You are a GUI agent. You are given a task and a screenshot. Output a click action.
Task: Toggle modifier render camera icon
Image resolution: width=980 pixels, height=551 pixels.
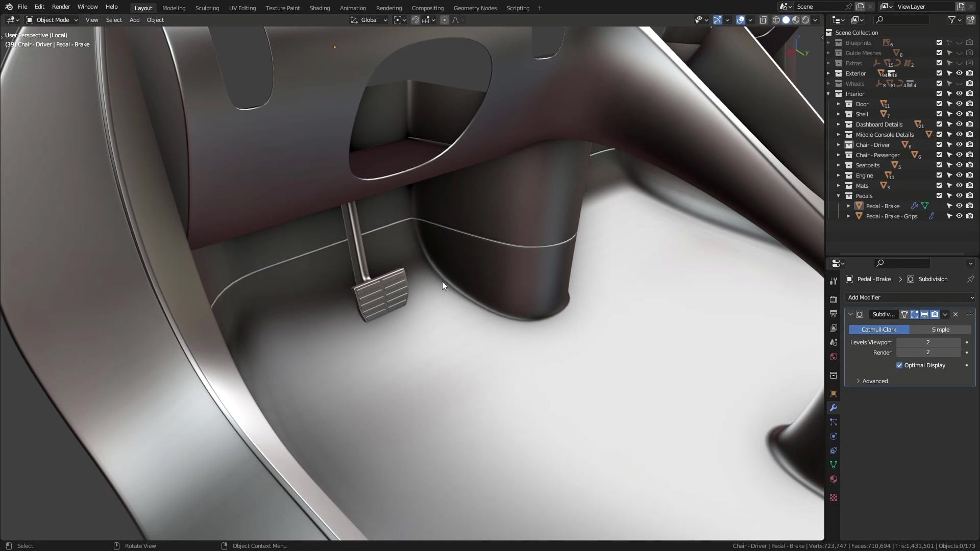click(935, 314)
